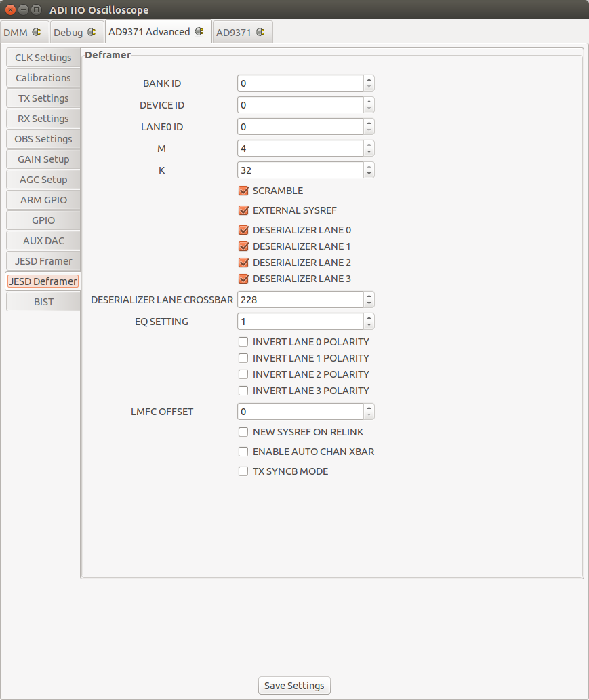This screenshot has height=700, width=589.
Task: Increment BANK ID with its up arrow
Action: pos(368,80)
